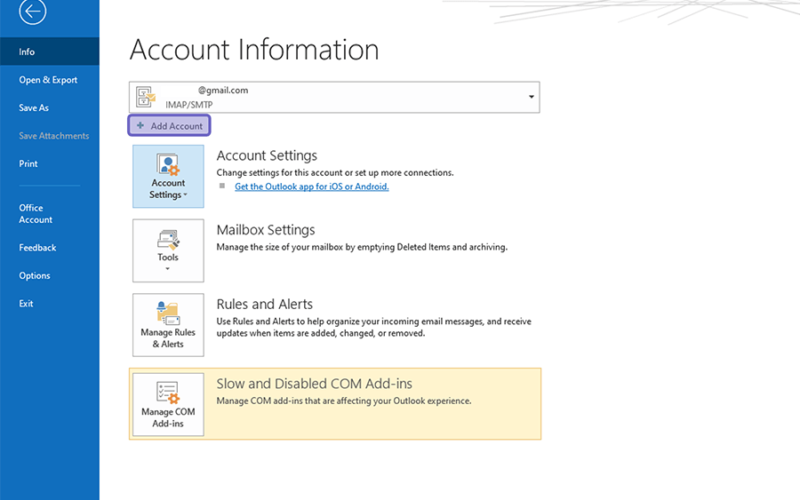Open the Feedback page

tap(49, 247)
